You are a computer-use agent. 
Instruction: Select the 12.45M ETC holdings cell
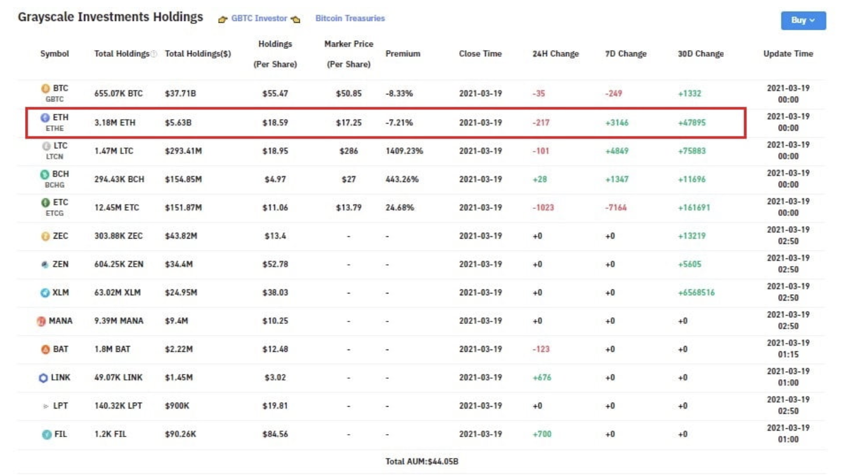116,208
